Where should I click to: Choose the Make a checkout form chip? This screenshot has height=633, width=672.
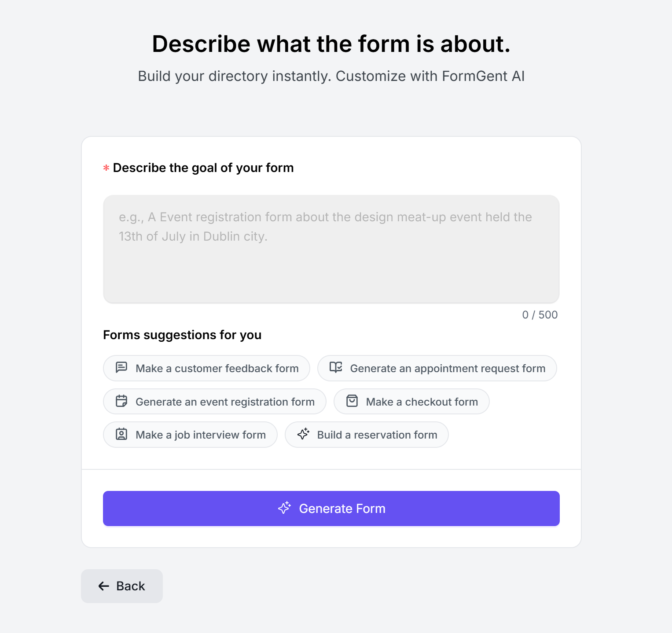(x=411, y=401)
